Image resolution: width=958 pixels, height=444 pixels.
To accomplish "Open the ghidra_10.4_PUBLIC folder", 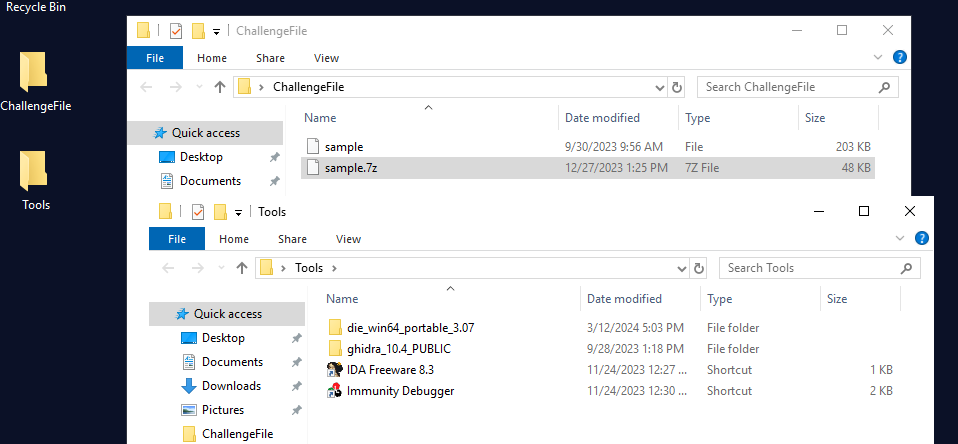I will [398, 349].
